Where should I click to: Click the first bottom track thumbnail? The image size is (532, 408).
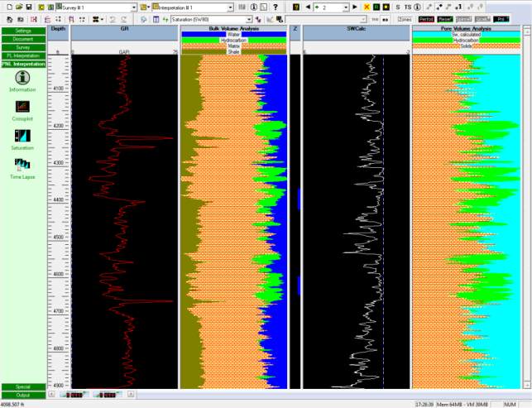(x=74, y=395)
